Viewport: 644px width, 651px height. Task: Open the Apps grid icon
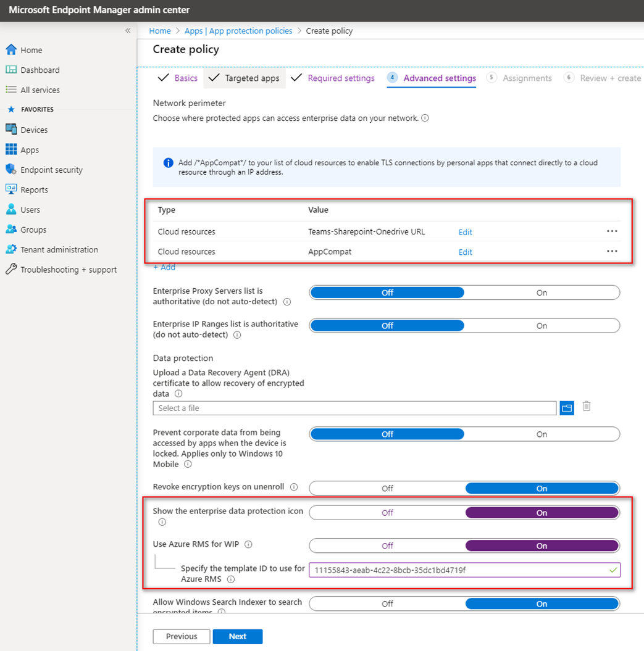coord(11,149)
